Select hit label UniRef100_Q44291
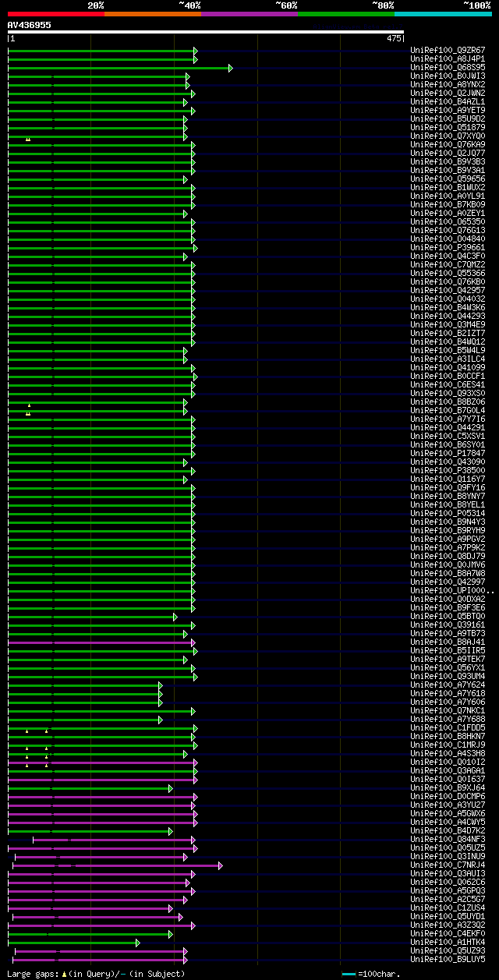 click(448, 427)
